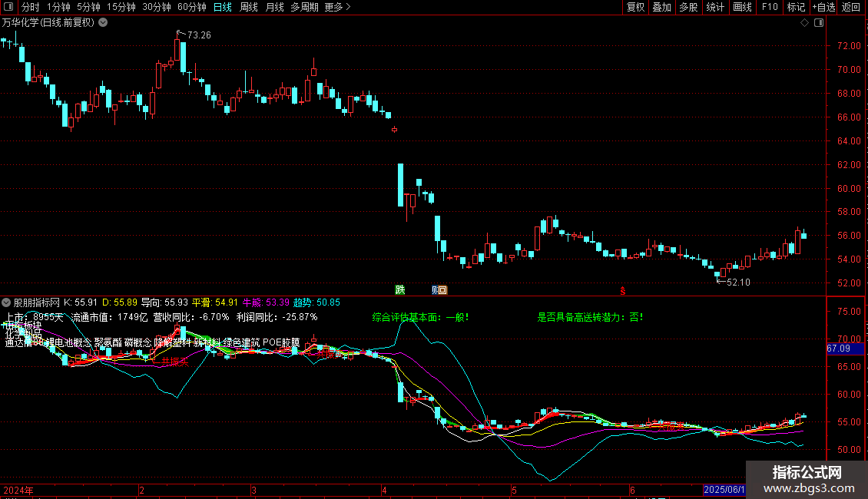Image resolution: width=868 pixels, height=499 pixels.
Task: Click the boxed marker right of 财
Action: tap(442, 289)
